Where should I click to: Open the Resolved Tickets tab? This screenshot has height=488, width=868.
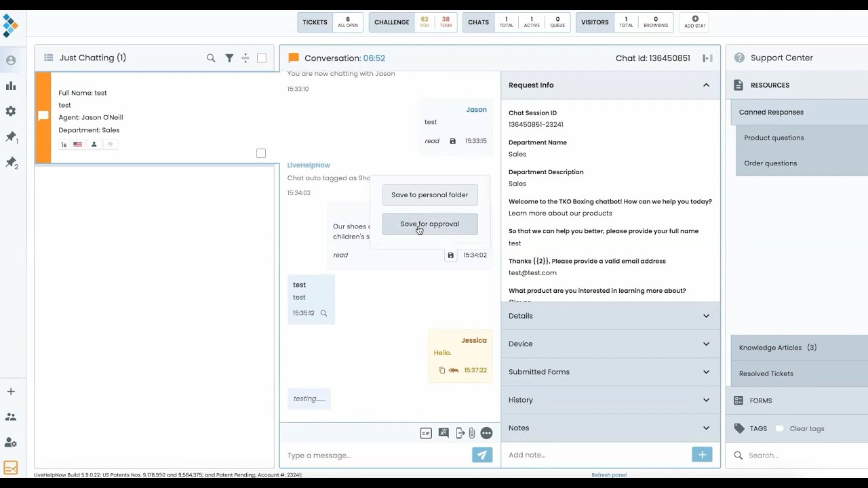[x=799, y=373]
